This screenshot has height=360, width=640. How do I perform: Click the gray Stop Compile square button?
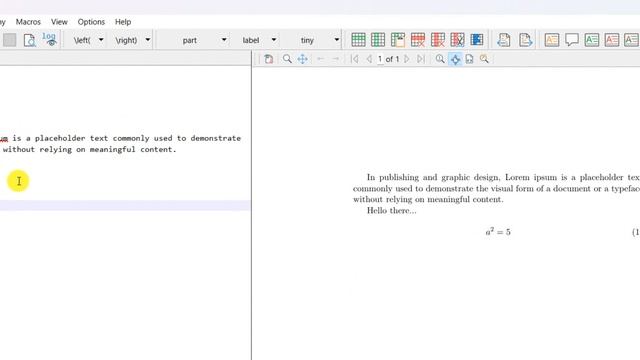coord(9,40)
